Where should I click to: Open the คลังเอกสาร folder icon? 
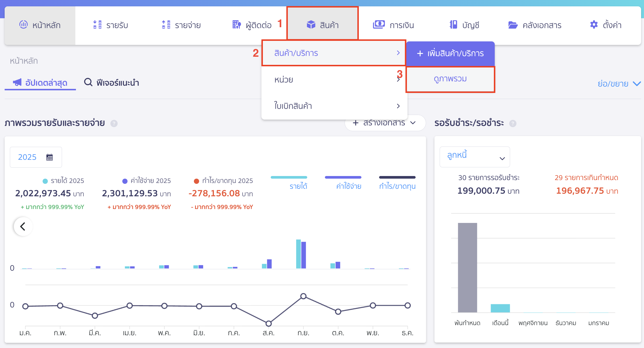pos(513,25)
